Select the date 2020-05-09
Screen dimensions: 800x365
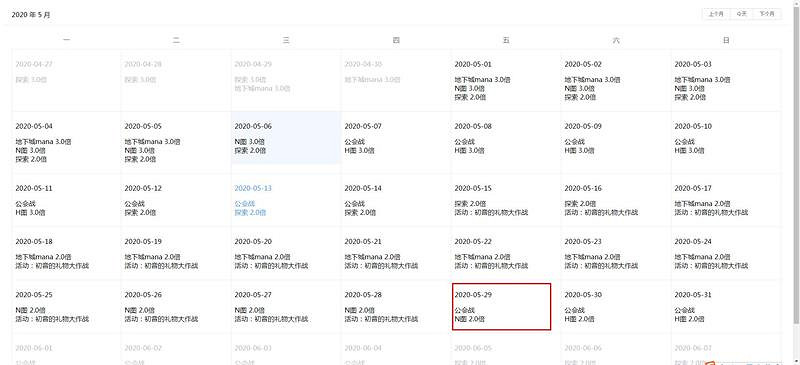point(583,126)
